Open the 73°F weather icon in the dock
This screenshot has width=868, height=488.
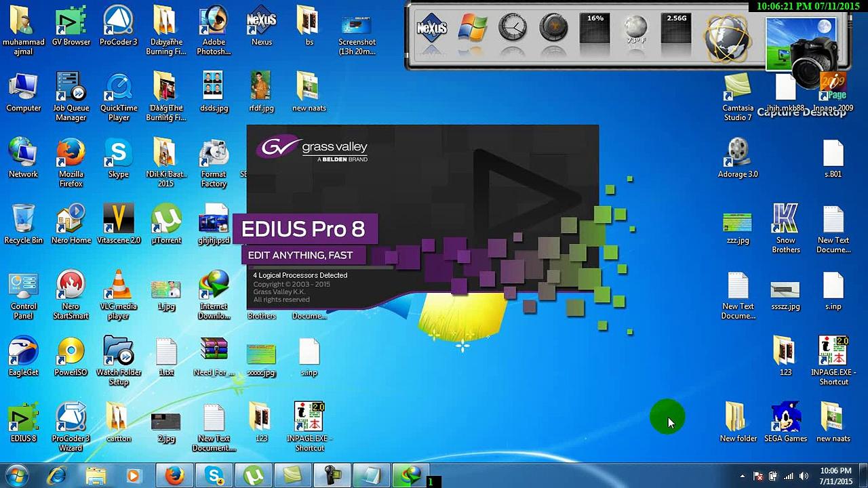point(635,29)
